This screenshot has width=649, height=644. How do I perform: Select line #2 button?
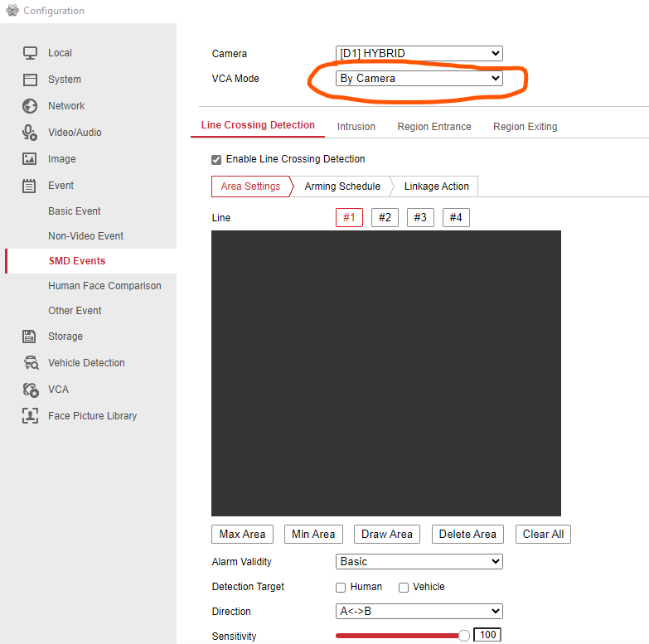pyautogui.click(x=385, y=218)
